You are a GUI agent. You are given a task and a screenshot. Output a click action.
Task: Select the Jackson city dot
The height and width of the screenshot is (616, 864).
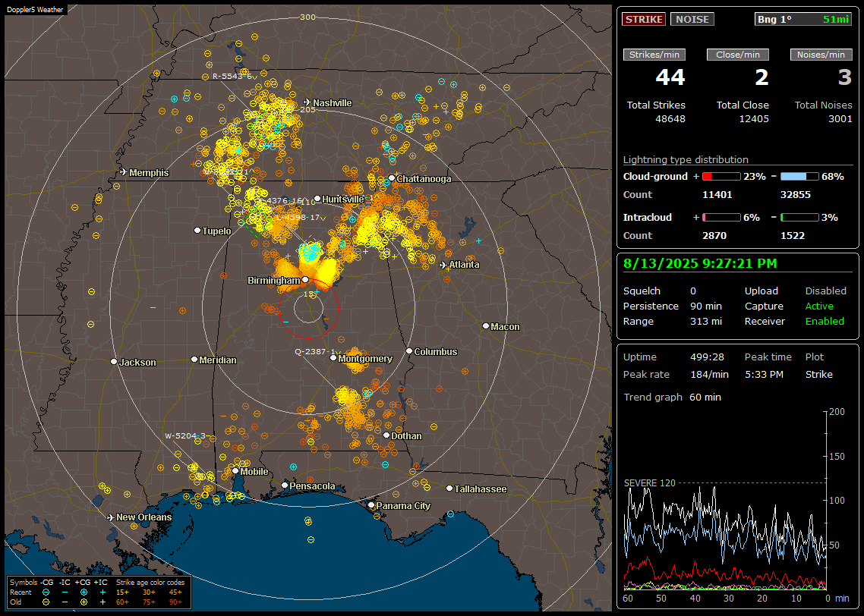point(114,362)
